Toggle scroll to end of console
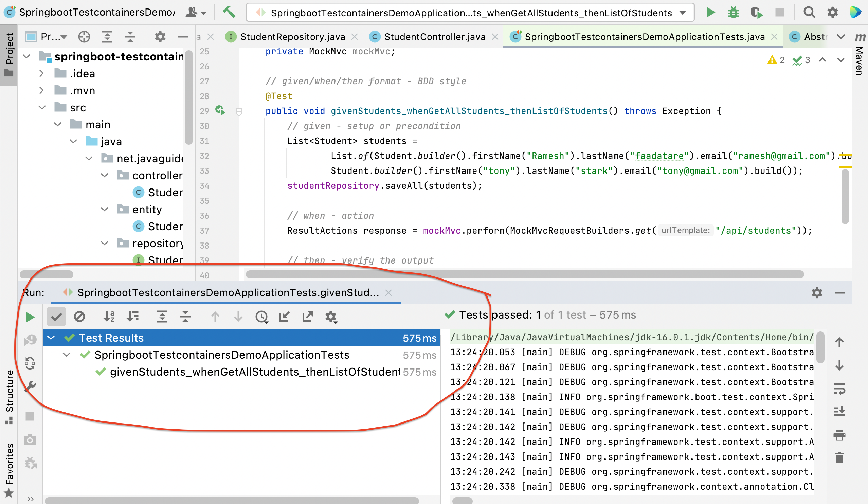Image resolution: width=868 pixels, height=504 pixels. pos(839,411)
